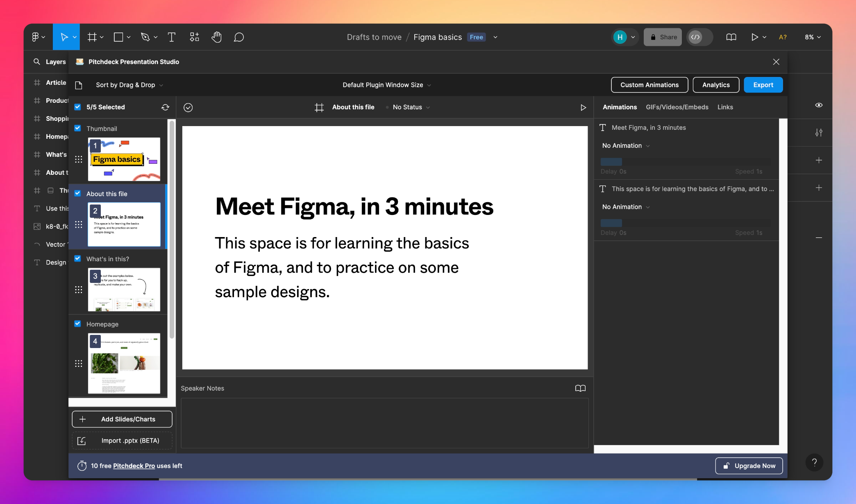
Task: Uncheck the What's in this? slide checkbox
Action: click(77, 258)
